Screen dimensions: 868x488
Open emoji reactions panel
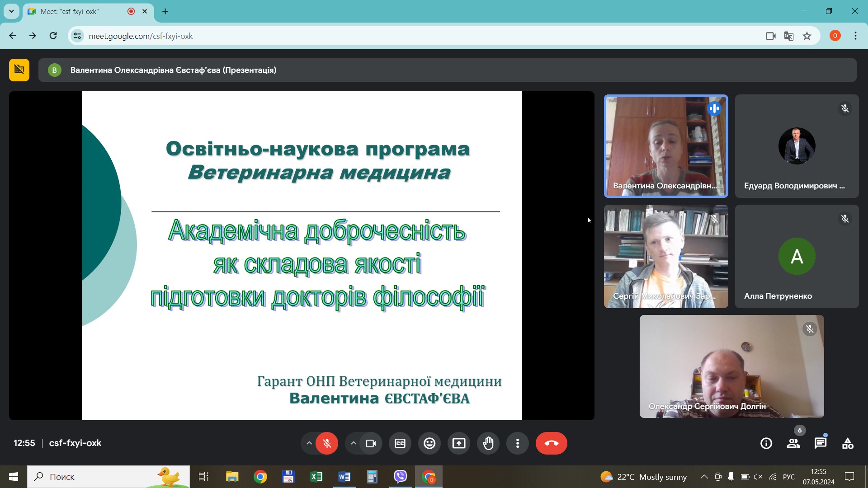[x=429, y=443]
